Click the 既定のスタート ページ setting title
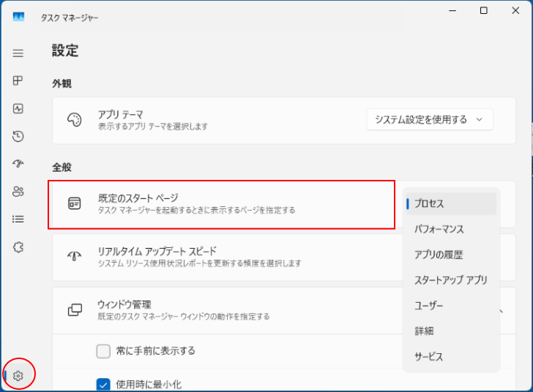The image size is (533, 392). tap(138, 198)
